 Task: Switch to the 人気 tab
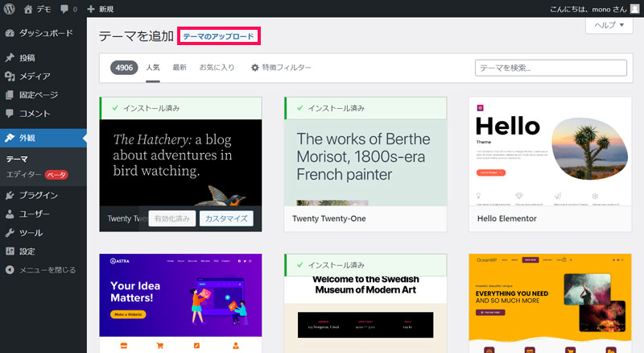pyautogui.click(x=153, y=68)
